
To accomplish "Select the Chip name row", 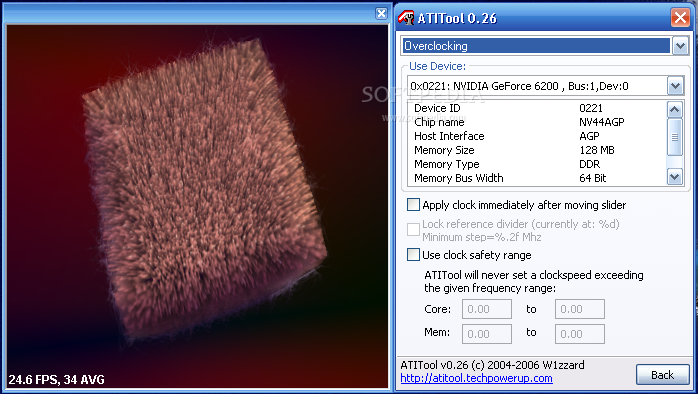I will tap(537, 122).
